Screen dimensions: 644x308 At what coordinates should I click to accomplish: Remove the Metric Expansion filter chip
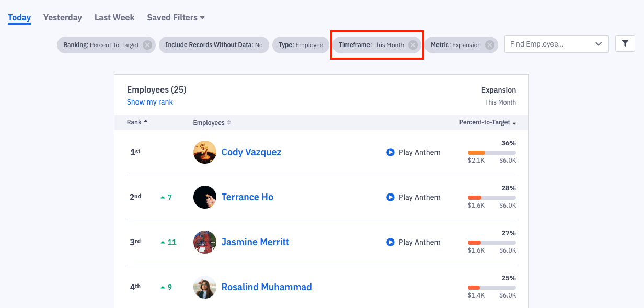[x=490, y=45]
